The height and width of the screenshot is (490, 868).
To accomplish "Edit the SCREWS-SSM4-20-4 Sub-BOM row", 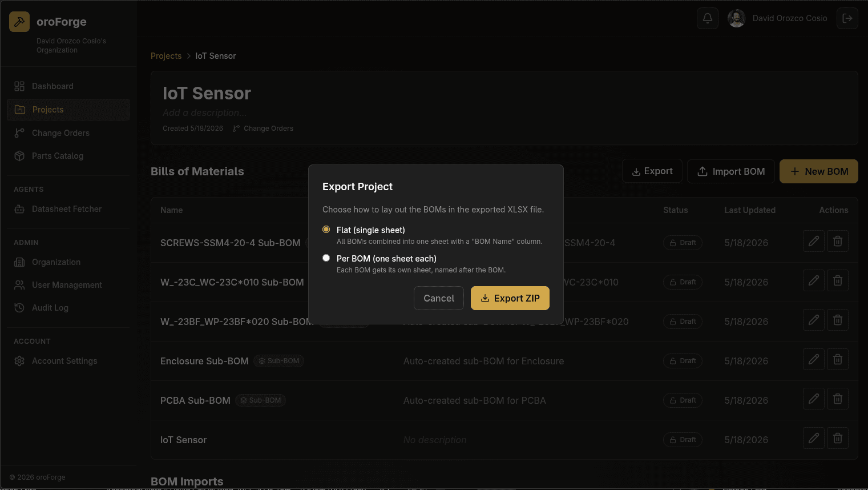I will 814,241.
